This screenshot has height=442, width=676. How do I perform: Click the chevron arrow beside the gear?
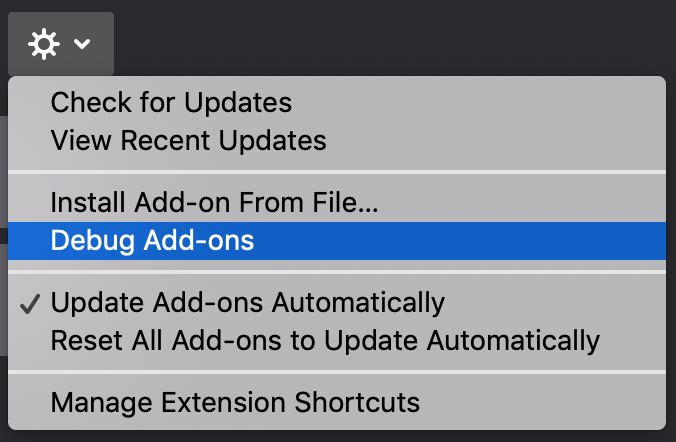[81, 44]
